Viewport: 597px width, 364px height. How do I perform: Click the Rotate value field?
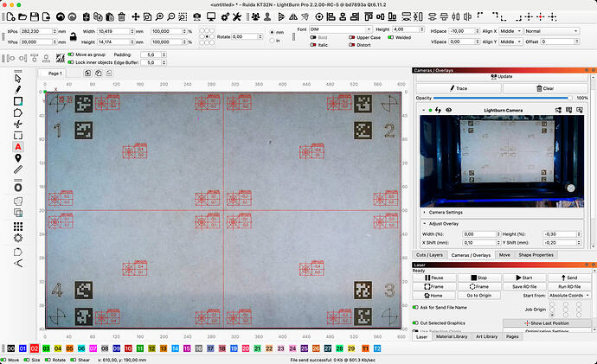coord(247,36)
